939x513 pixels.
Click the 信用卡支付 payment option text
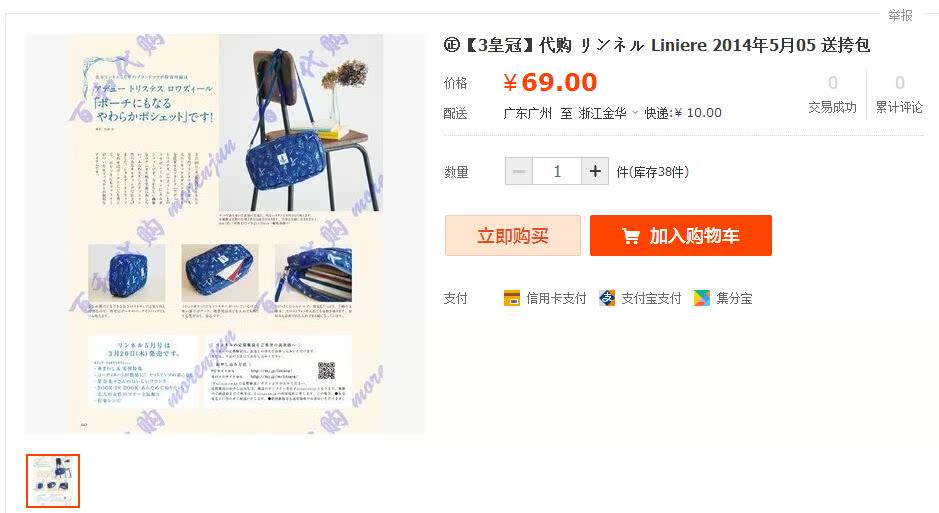click(556, 298)
